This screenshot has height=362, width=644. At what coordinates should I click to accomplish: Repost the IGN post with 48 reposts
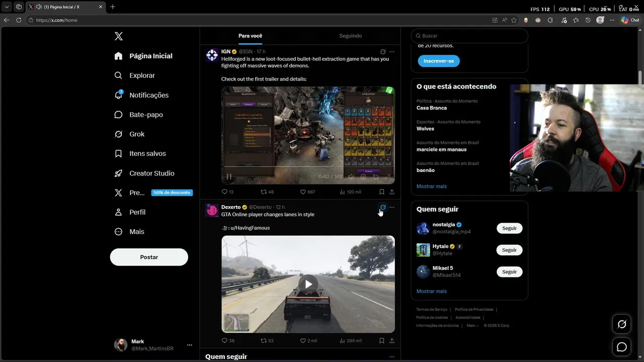point(267,192)
